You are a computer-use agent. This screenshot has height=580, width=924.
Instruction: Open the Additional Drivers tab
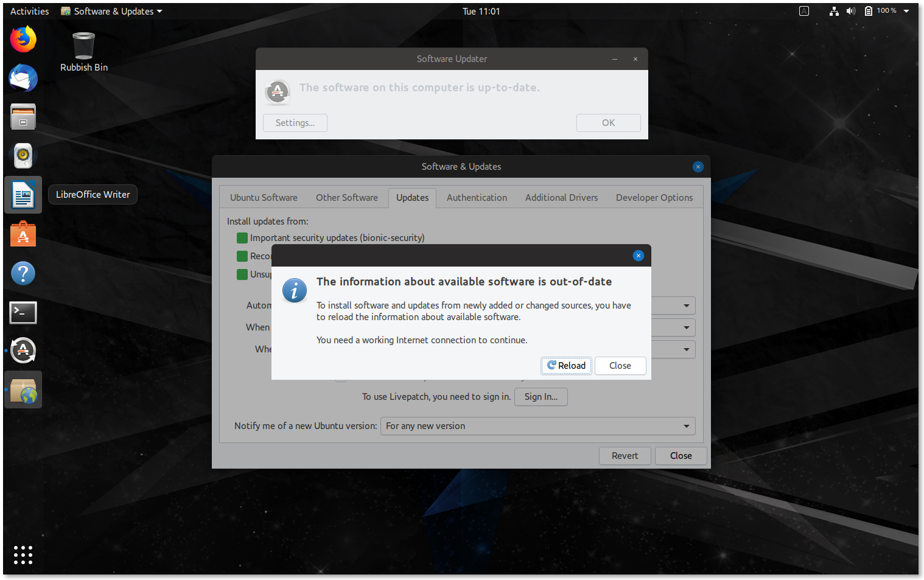pos(561,198)
